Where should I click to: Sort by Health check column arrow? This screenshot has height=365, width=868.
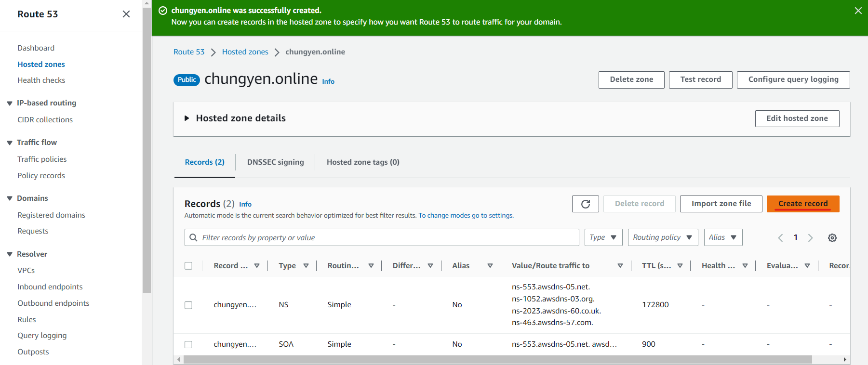[x=745, y=266]
